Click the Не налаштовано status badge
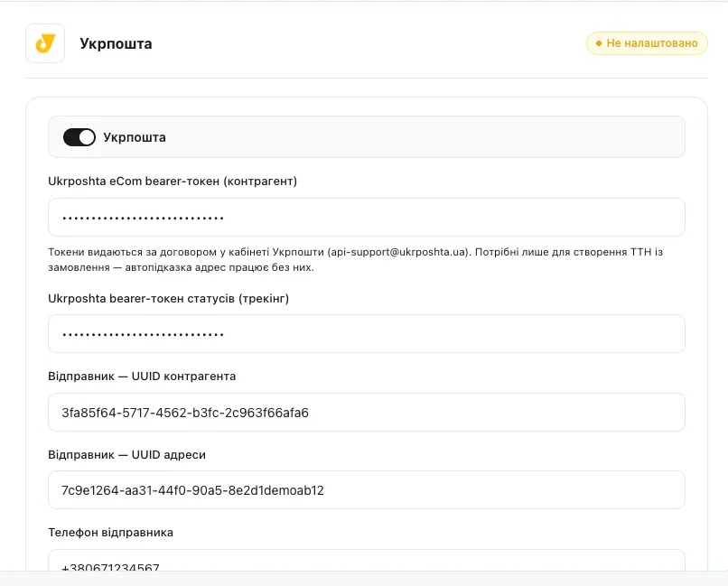This screenshot has width=728, height=586. point(647,43)
